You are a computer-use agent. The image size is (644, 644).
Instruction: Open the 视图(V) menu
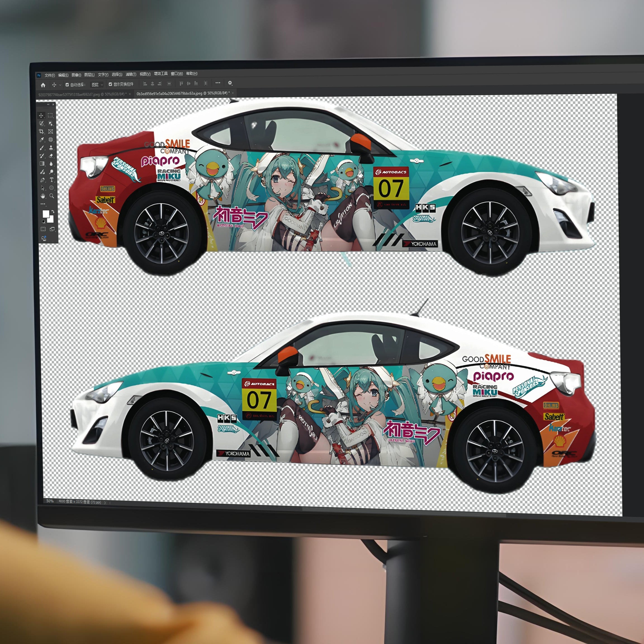pos(145,74)
